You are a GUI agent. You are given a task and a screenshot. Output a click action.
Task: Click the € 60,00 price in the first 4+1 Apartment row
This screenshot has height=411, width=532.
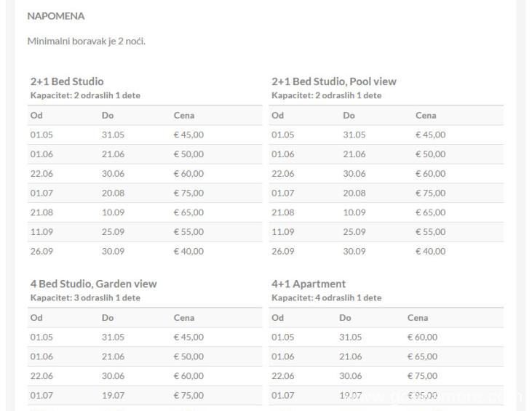422,338
